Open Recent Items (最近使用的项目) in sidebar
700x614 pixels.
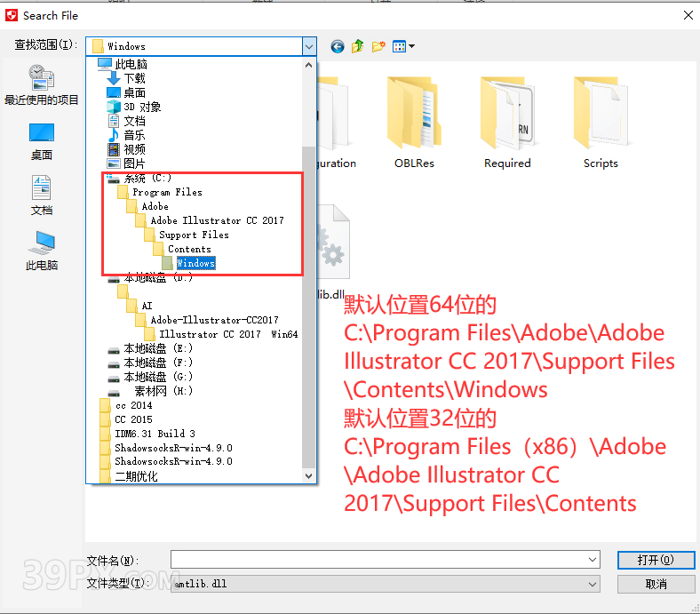(x=42, y=85)
